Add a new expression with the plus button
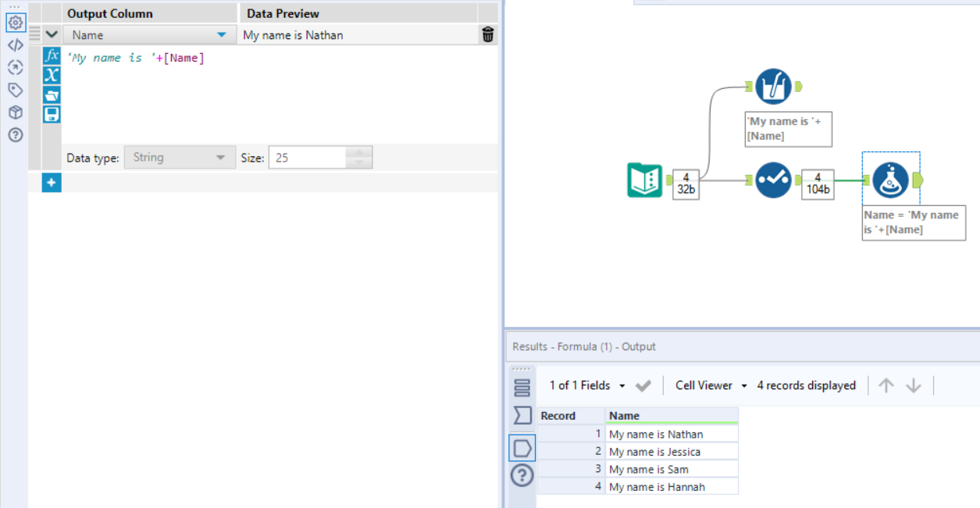 (x=50, y=182)
